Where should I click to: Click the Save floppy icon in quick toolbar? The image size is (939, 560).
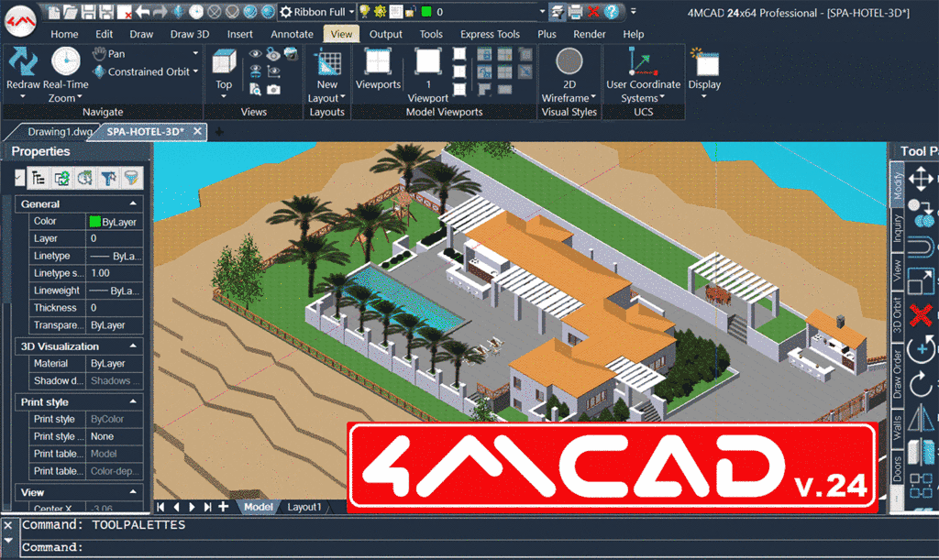click(x=88, y=11)
